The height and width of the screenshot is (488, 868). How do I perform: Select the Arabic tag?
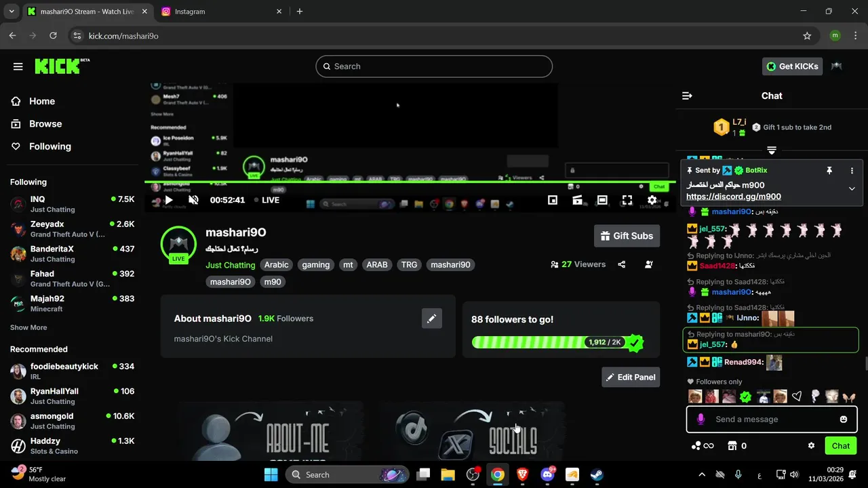[276, 265]
